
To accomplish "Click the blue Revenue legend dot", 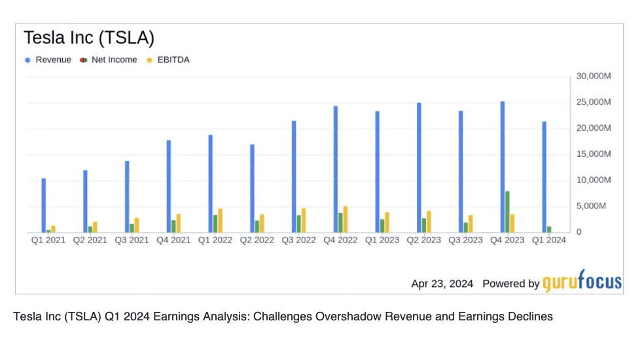I will [27, 60].
